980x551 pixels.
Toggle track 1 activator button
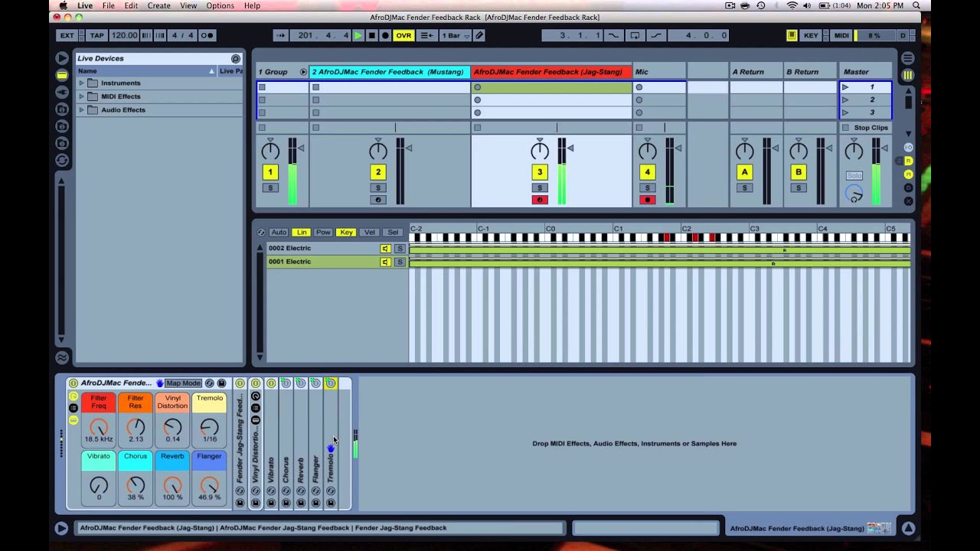pyautogui.click(x=270, y=172)
